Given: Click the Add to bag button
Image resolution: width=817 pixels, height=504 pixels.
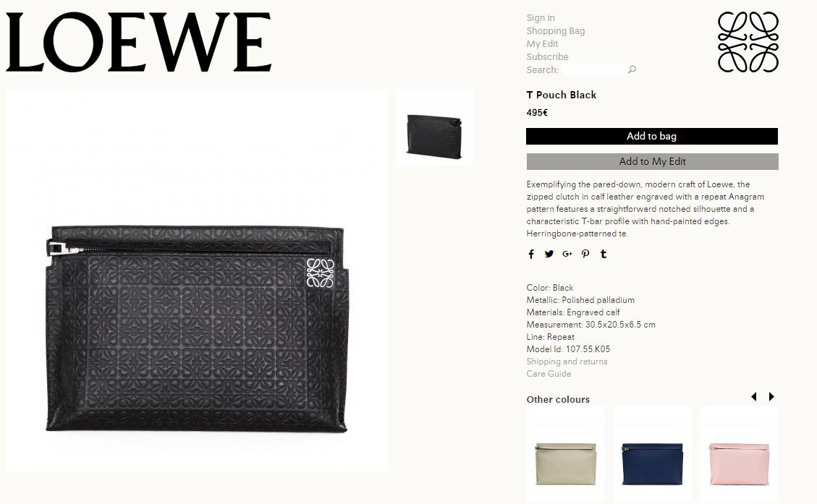Looking at the screenshot, I should point(652,137).
